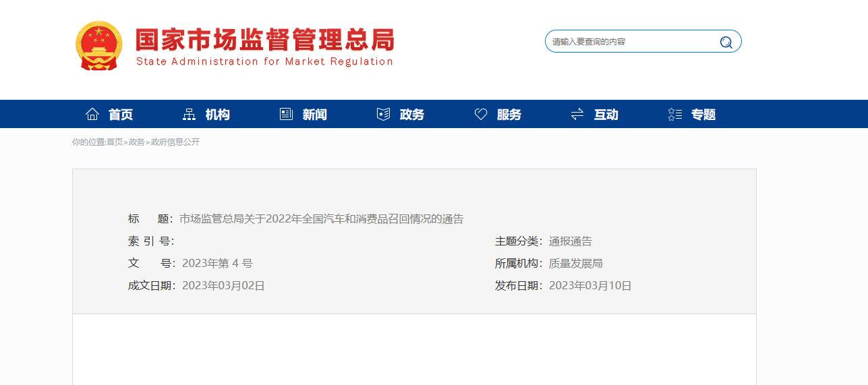The height and width of the screenshot is (385, 868).
Task: Click the 国家市场监督管理总局 site title
Action: [x=264, y=40]
